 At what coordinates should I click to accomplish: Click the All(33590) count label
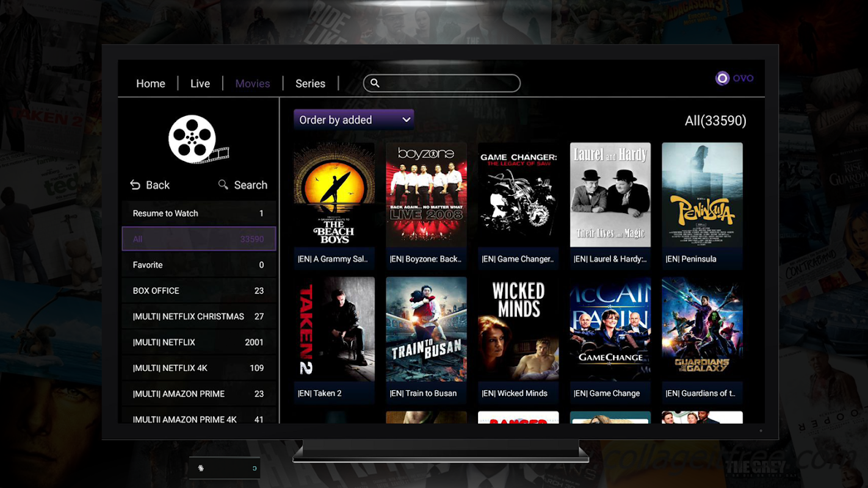click(x=715, y=121)
